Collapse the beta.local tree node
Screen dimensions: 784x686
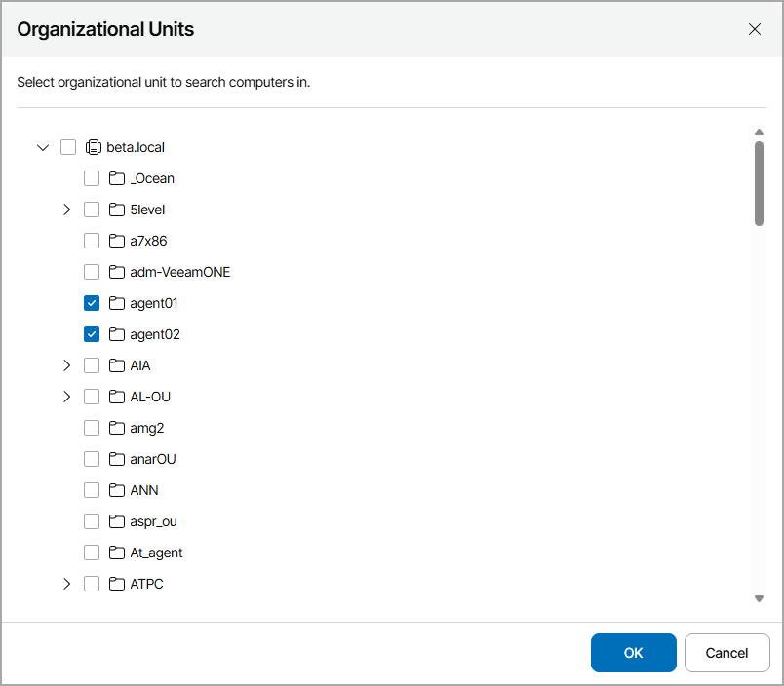pyautogui.click(x=43, y=147)
